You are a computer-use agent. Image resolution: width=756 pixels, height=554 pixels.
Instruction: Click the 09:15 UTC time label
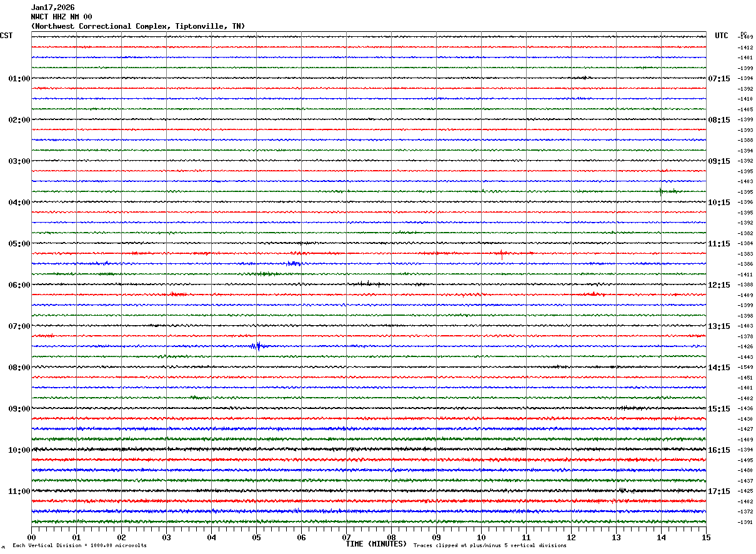pos(719,161)
